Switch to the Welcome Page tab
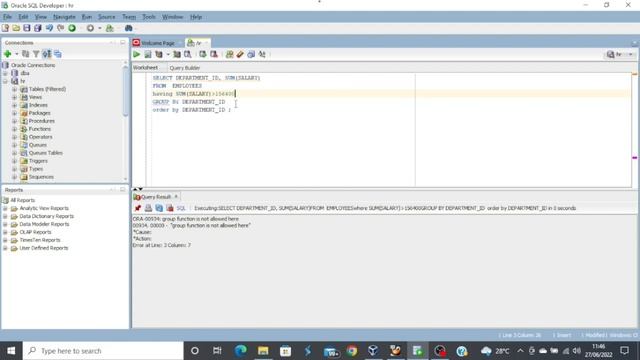Image resolution: width=640 pixels, height=360 pixels. (x=158, y=43)
